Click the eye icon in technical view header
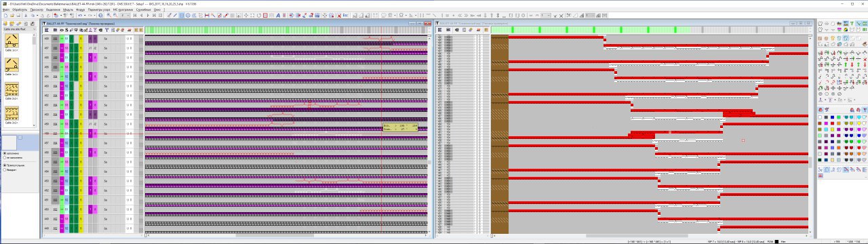Screen dimensions: 868x244 coord(62,30)
